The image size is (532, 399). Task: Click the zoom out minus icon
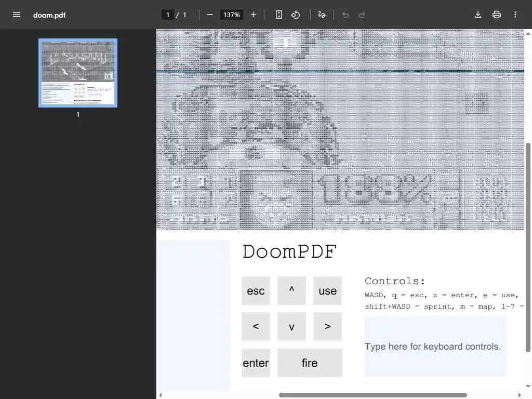point(210,15)
